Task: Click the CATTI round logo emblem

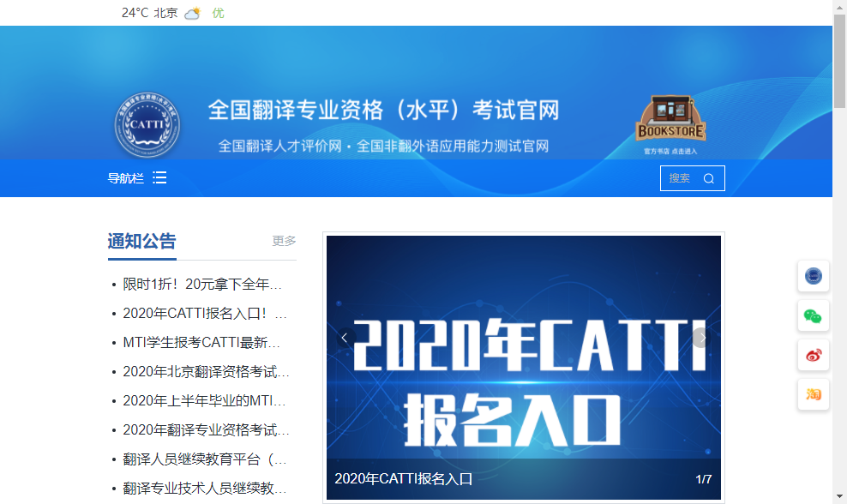Action: pos(147,125)
